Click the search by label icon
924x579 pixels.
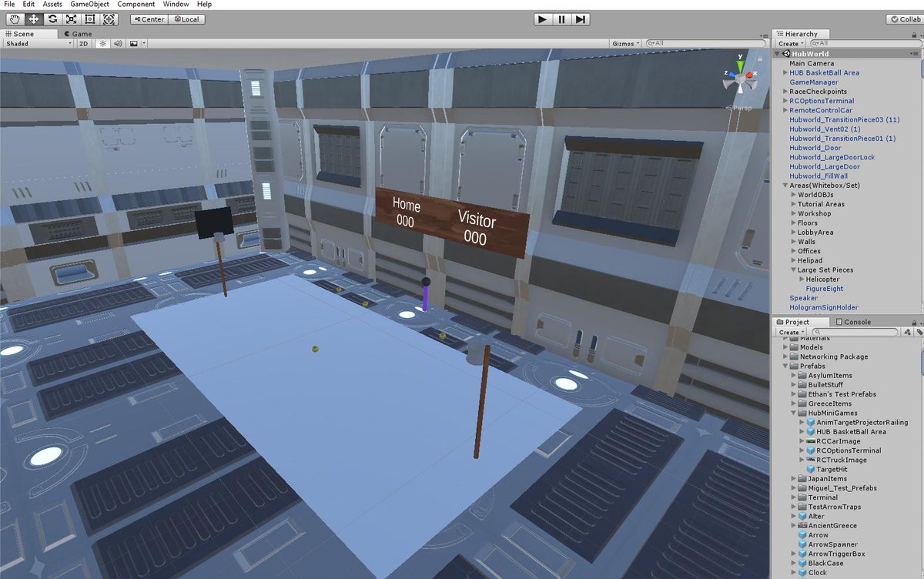pos(919,332)
